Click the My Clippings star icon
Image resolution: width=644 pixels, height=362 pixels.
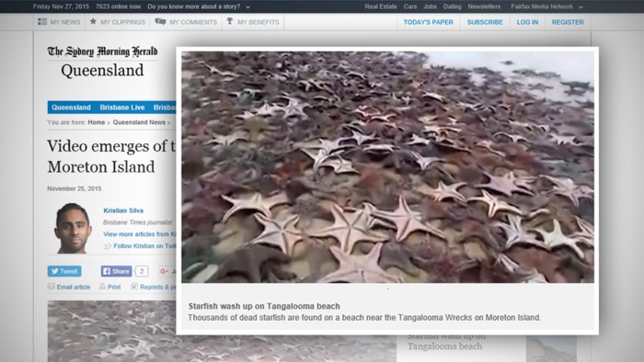pos(93,21)
